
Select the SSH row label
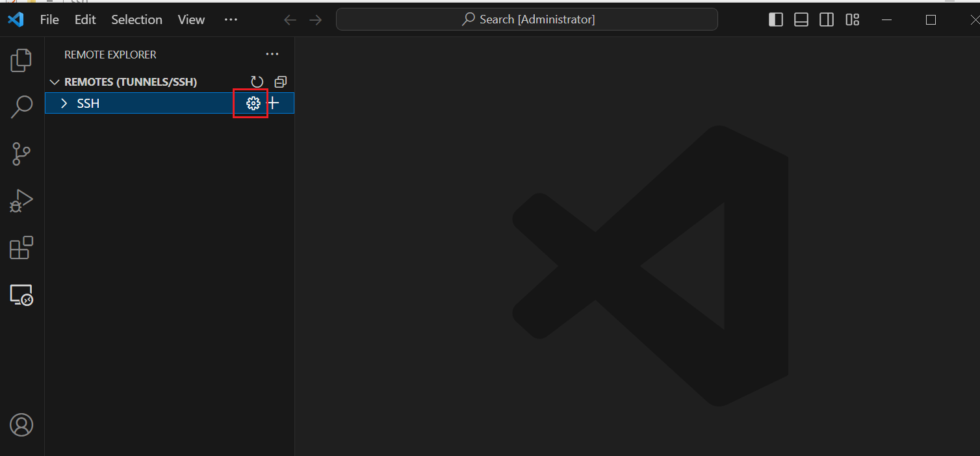pyautogui.click(x=88, y=103)
